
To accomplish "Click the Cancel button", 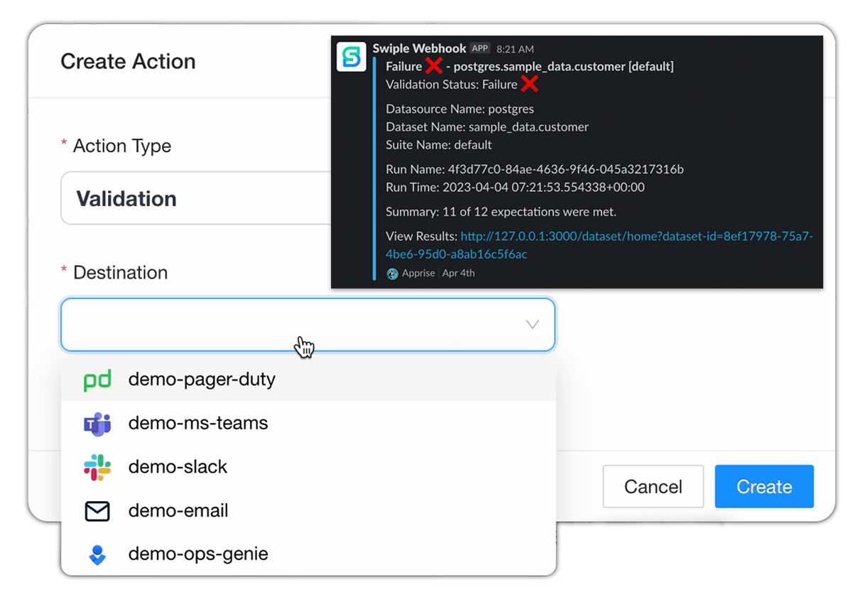I will pos(653,487).
